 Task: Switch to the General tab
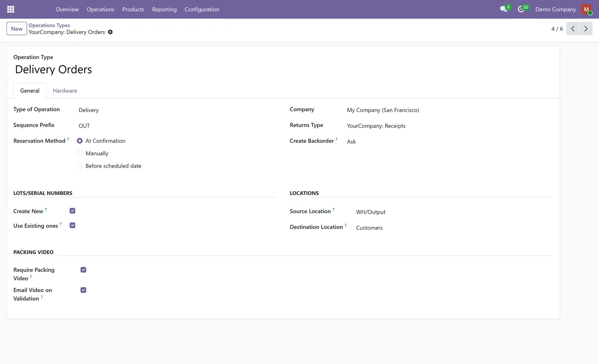30,91
